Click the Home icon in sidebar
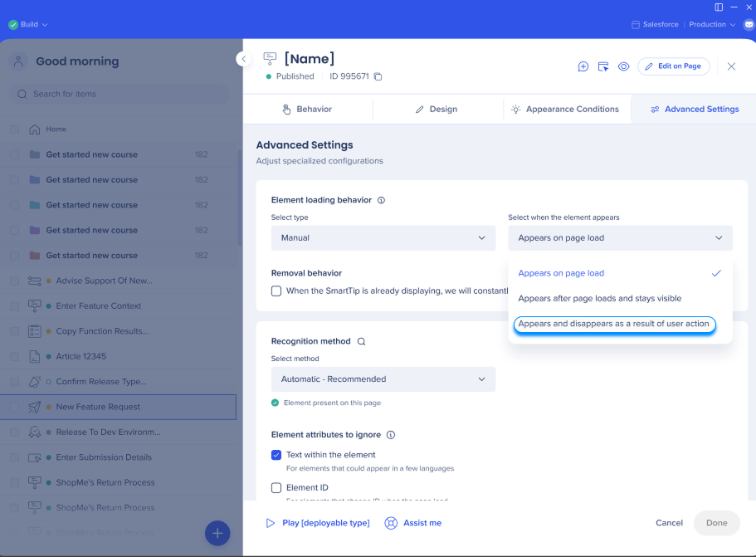Viewport: 756px width, 557px height. tap(35, 129)
